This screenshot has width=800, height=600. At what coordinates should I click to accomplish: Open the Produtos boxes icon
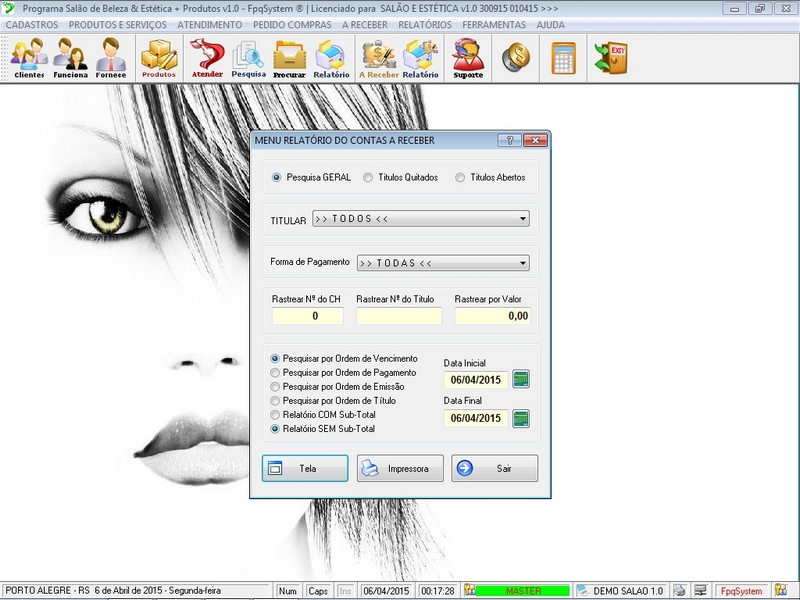point(159,58)
